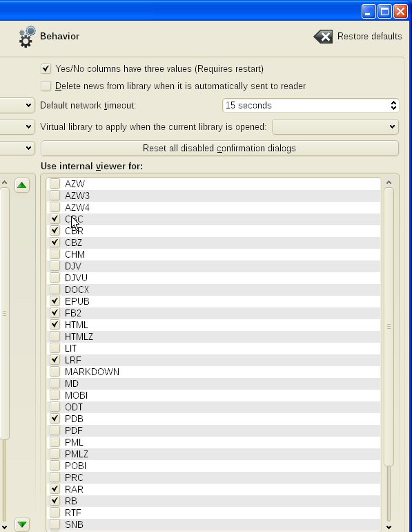The image size is (412, 532).
Task: Minimize the preferences window
Action: pos(369,12)
